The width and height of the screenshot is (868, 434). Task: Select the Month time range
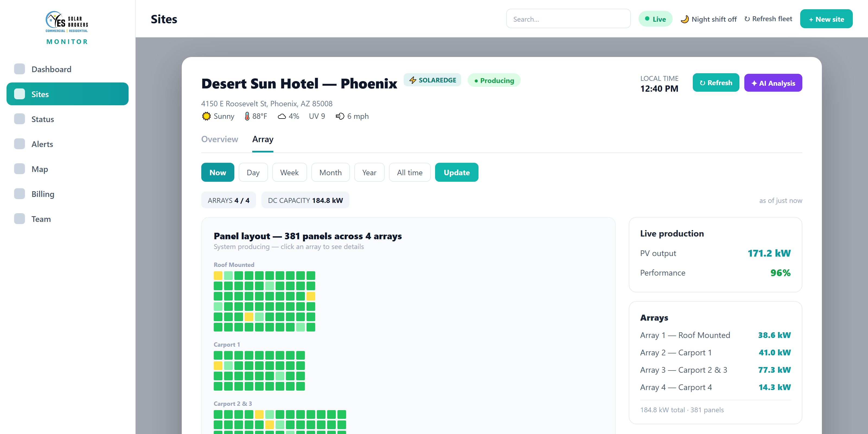[x=330, y=172]
